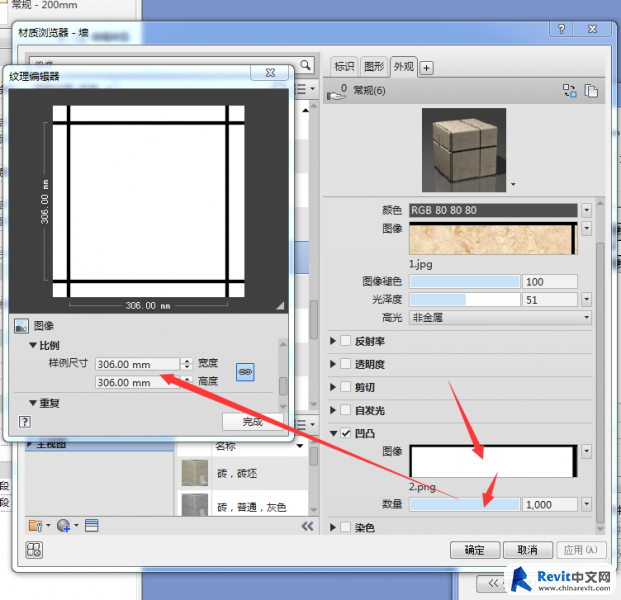Expand the 反射率 section

tap(333, 341)
